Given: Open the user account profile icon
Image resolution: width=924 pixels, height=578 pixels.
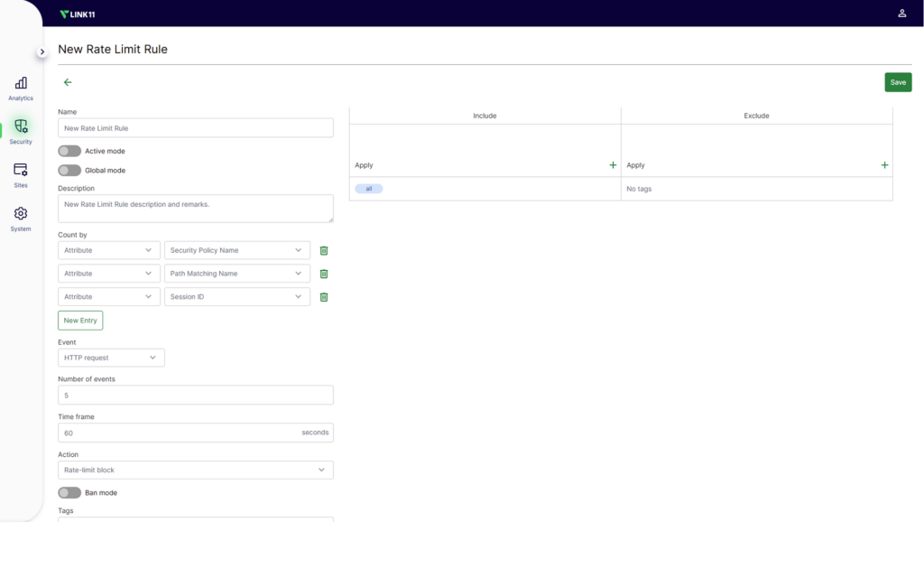Looking at the screenshot, I should [901, 13].
